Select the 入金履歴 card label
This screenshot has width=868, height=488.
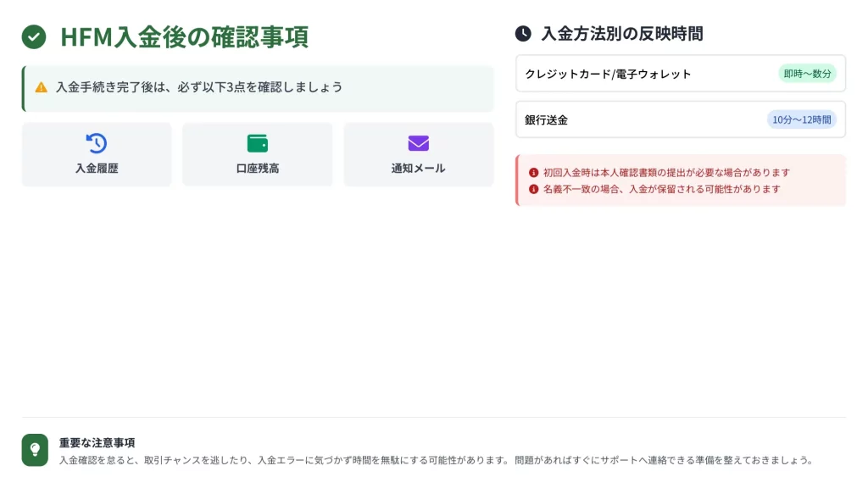(97, 169)
